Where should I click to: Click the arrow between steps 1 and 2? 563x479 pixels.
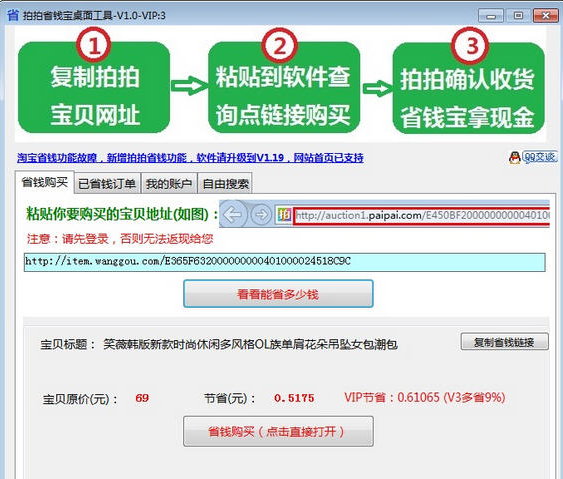(x=189, y=85)
